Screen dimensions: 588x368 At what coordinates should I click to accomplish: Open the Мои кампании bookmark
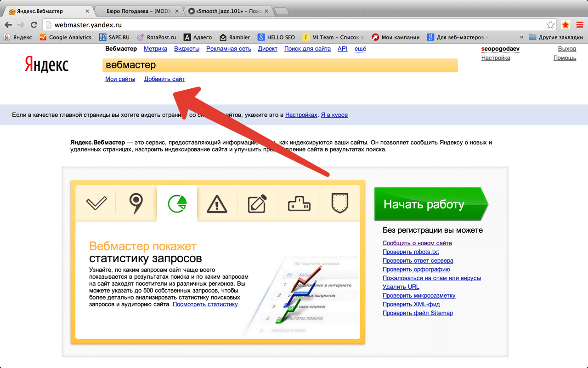tap(396, 37)
